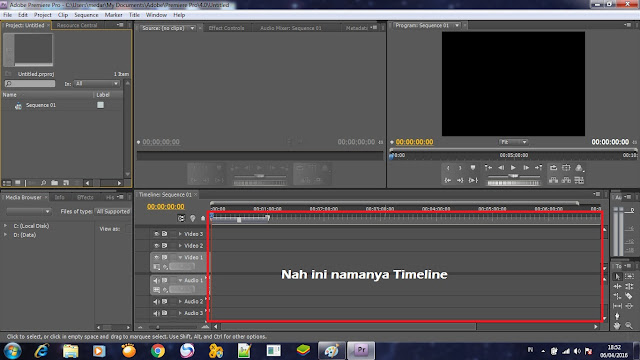Select the Hand tool

pos(617,325)
